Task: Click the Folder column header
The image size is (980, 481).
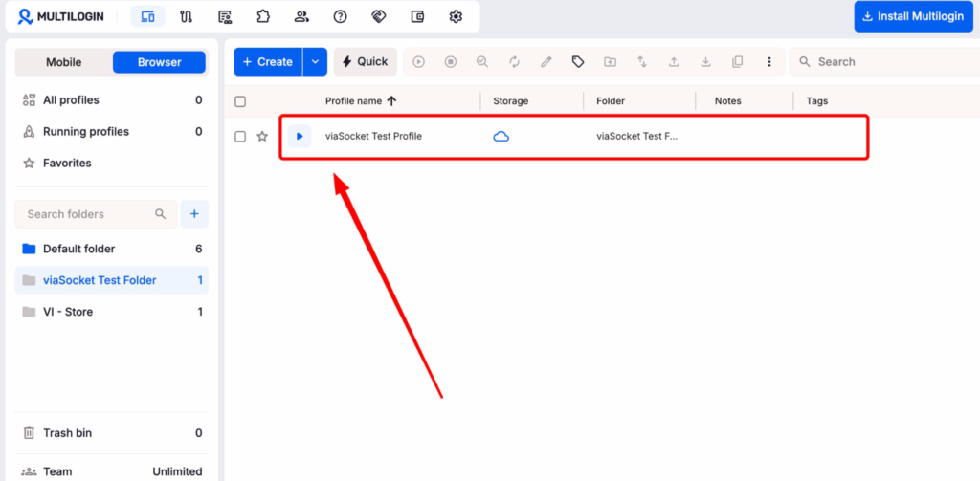Action: point(611,101)
